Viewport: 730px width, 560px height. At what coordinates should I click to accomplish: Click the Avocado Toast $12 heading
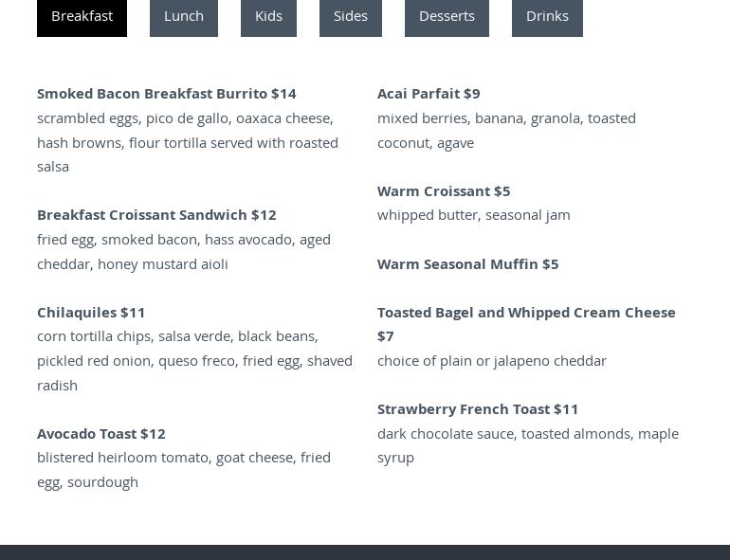pos(100,433)
